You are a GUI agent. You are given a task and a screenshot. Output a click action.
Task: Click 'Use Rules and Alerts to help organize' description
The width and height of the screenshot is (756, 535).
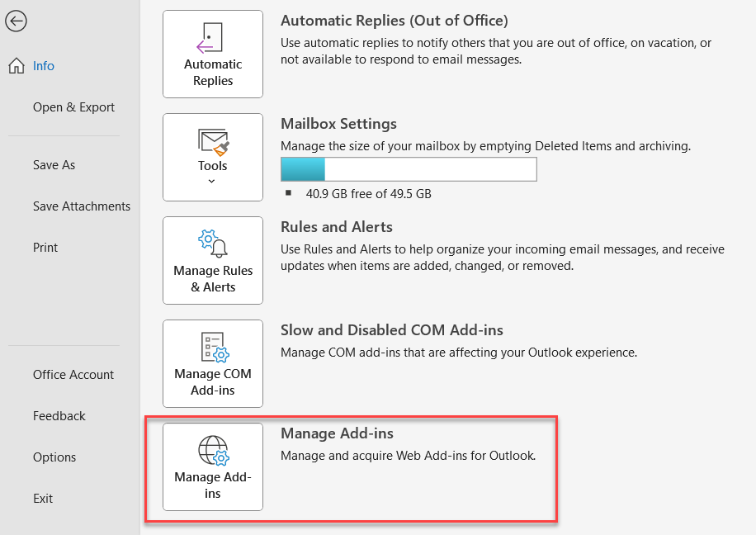[x=503, y=258]
